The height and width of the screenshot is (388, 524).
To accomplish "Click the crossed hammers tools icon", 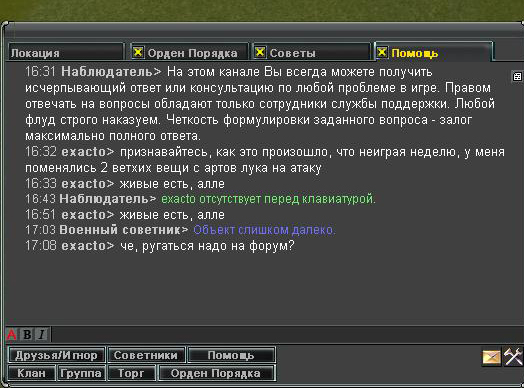I will [x=513, y=356].
